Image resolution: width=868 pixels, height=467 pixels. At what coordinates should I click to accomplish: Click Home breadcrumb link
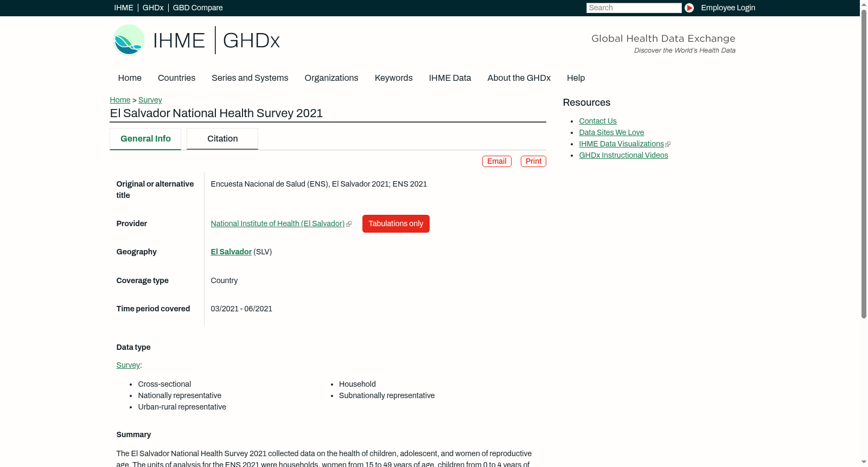coord(120,100)
